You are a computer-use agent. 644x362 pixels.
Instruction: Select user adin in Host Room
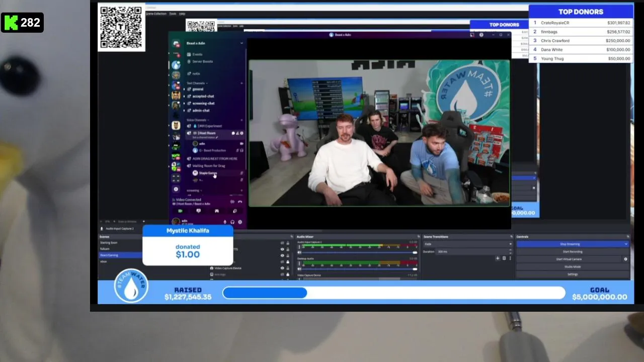coord(202,143)
